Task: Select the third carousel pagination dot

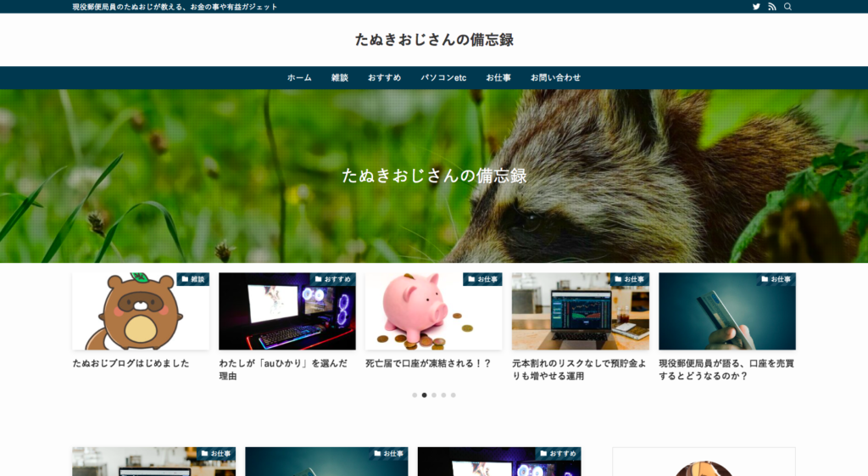Action: click(434, 395)
